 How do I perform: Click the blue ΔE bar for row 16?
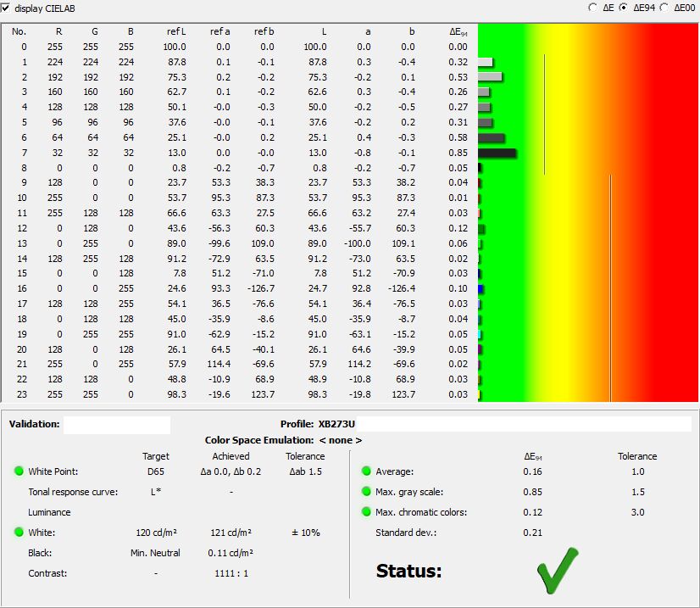tap(481, 289)
